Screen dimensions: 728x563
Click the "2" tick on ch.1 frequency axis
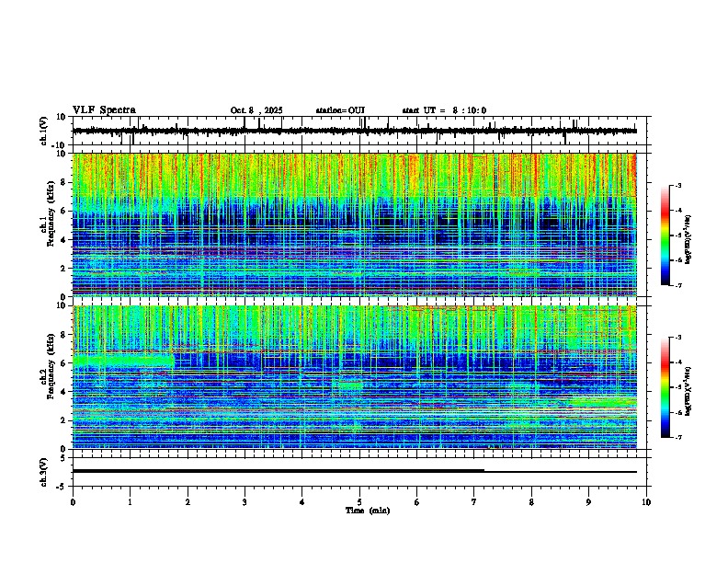[63, 269]
